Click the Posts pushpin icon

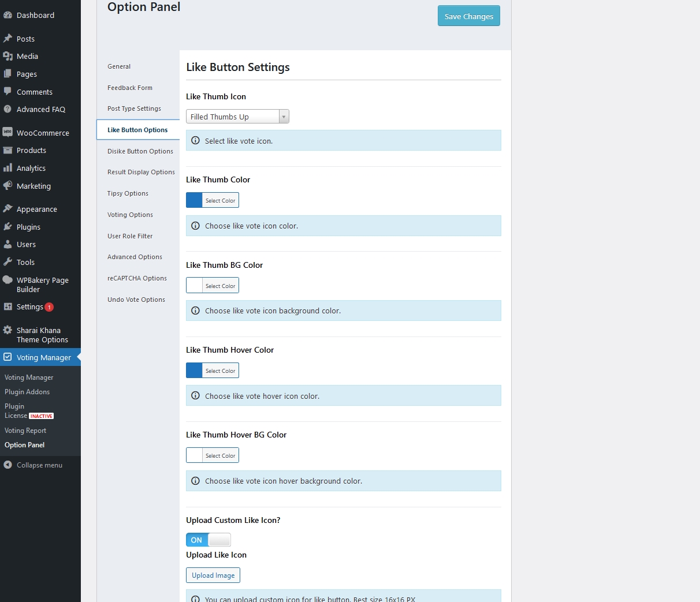tap(8, 39)
